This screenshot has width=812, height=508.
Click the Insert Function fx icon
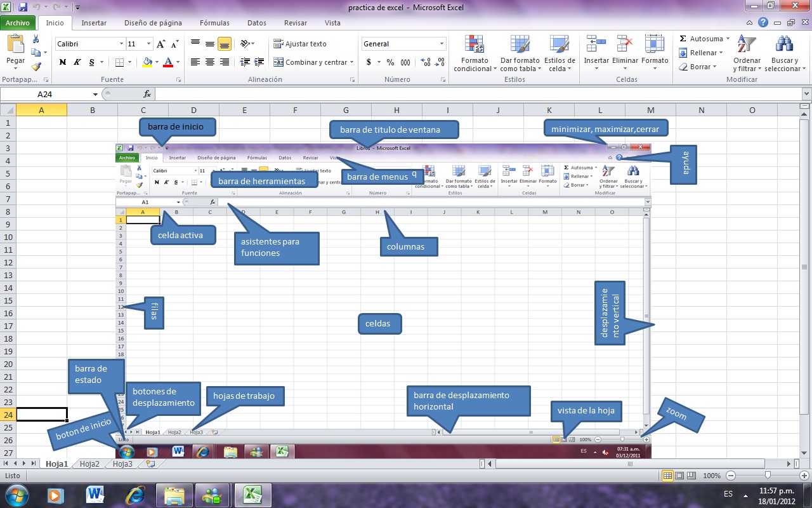point(148,93)
